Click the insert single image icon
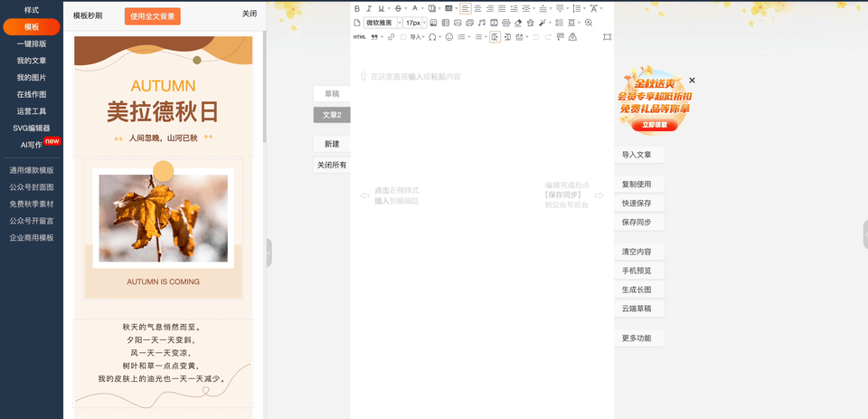 (x=458, y=23)
